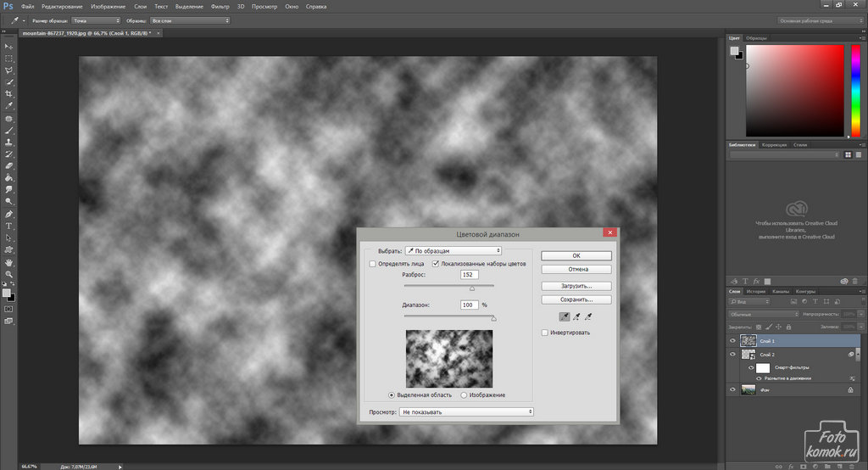Open the layer filter Вид dropdown
Image resolution: width=868 pixels, height=470 pixels.
point(749,301)
